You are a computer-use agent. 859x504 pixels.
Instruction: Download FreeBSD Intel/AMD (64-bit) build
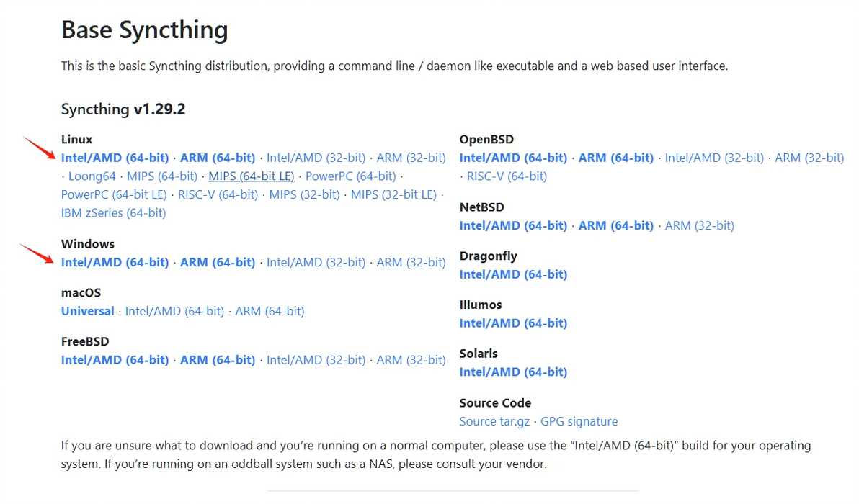click(115, 360)
